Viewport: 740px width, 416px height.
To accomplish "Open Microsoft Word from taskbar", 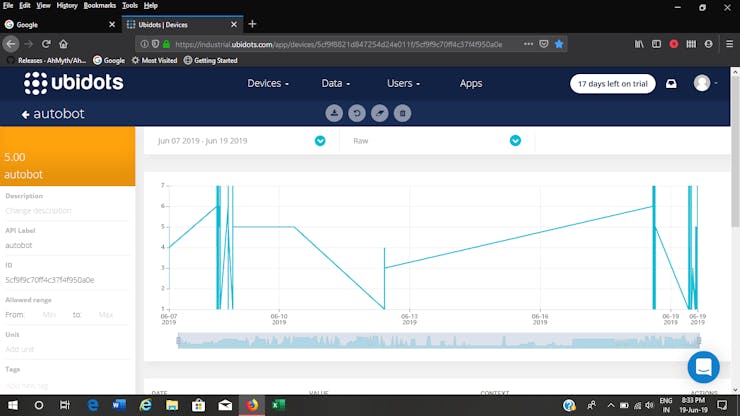I will (x=119, y=405).
